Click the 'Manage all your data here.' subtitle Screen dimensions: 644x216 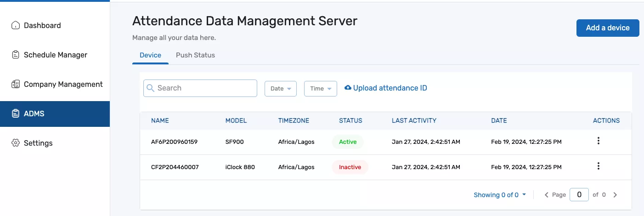(x=174, y=38)
